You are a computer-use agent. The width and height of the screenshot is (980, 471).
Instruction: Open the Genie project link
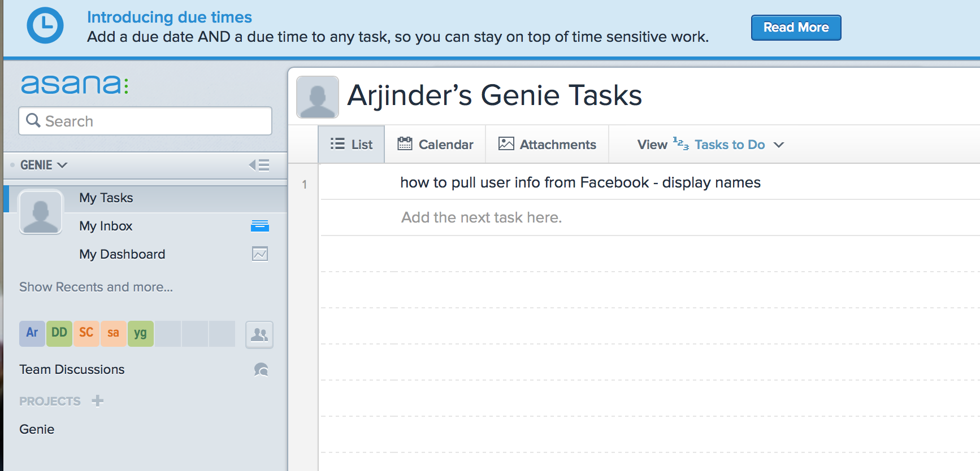pos(37,429)
